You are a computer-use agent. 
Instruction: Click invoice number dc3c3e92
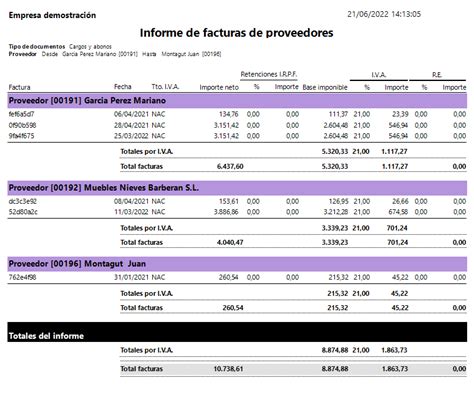point(23,201)
